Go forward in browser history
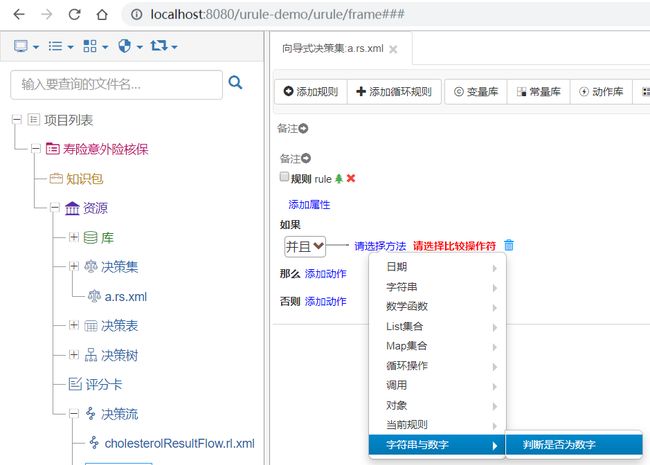Screen dimensions: 650x465 tap(46, 15)
